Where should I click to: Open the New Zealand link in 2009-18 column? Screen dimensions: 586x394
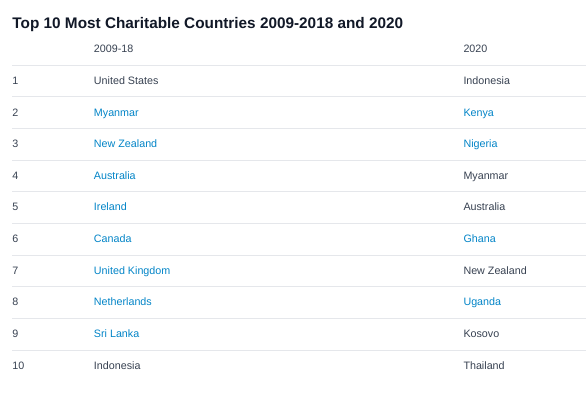(x=125, y=144)
